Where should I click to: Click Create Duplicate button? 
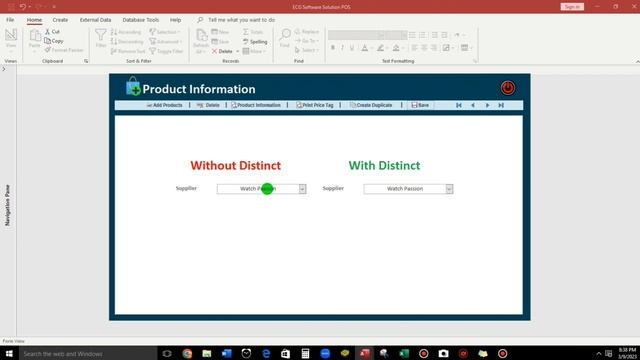[371, 105]
